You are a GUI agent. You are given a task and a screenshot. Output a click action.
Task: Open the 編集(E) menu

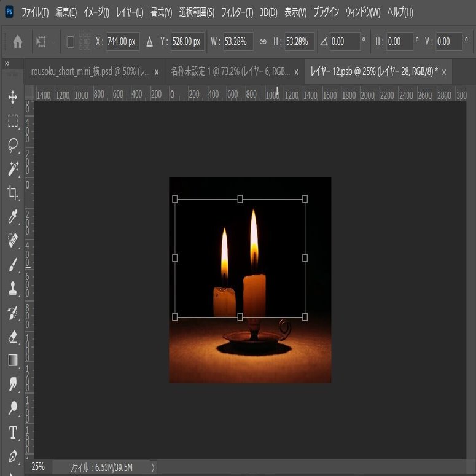coord(66,12)
